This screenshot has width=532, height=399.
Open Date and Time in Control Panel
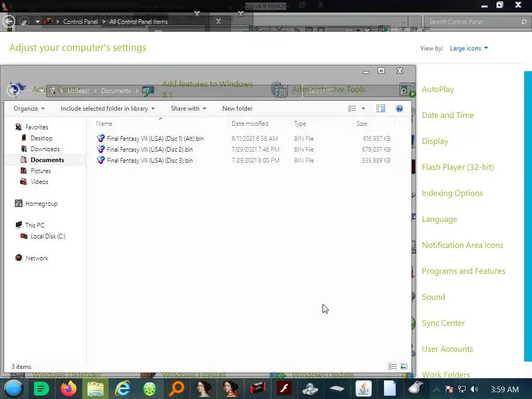[447, 115]
